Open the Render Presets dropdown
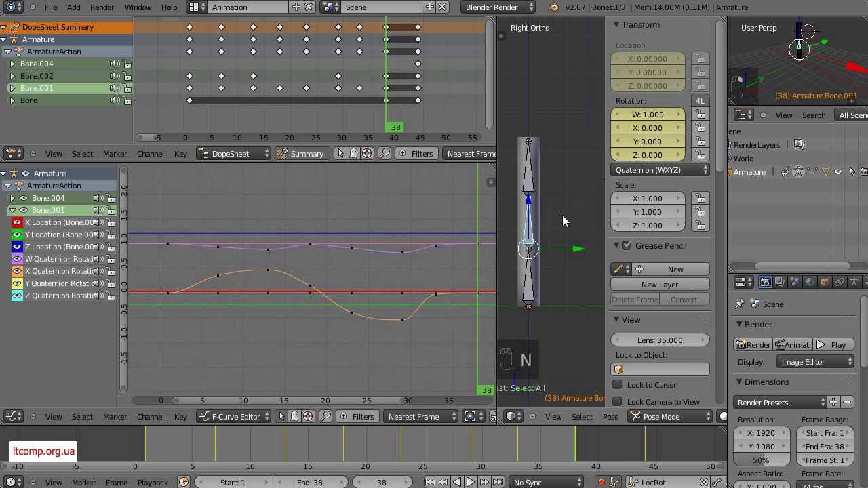This screenshot has height=488, width=868. pyautogui.click(x=779, y=403)
